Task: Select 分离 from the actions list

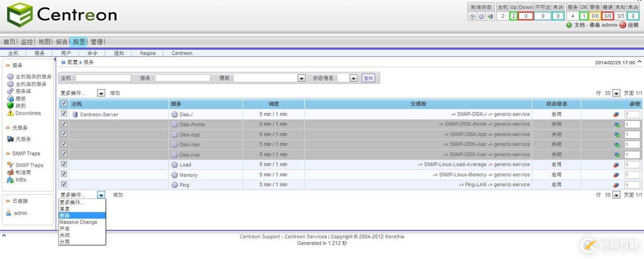Action: [x=82, y=242]
